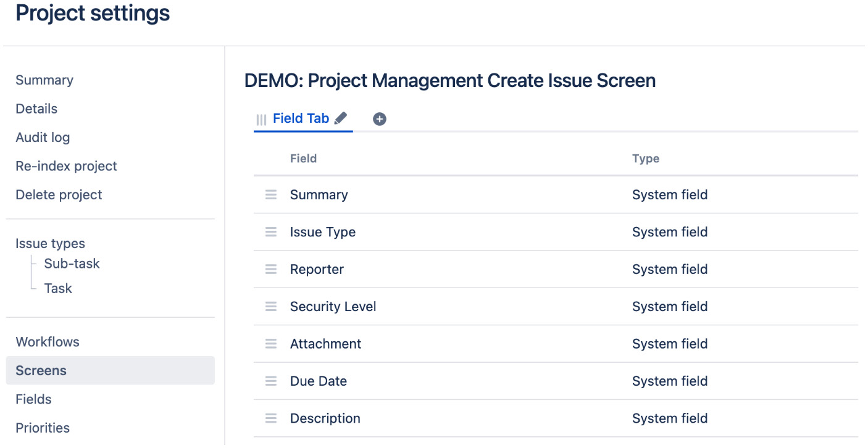The image size is (868, 448).
Task: Click the Description field drag handle
Action: pos(270,418)
